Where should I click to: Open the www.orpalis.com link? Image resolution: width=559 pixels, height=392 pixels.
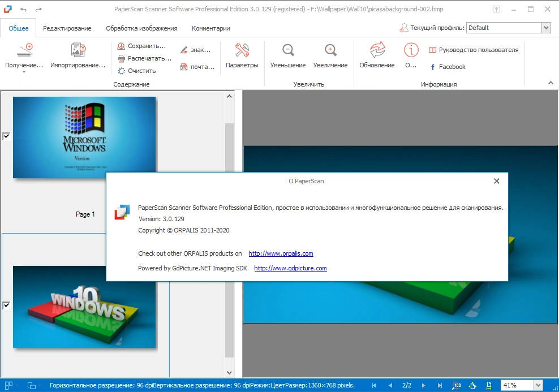[x=281, y=253]
